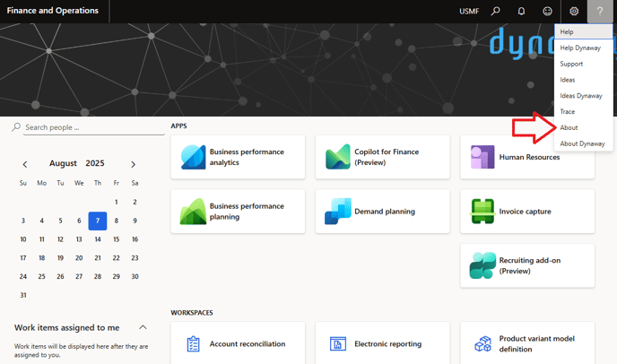This screenshot has width=617, height=364.
Task: Select Ideas Dynaway menu entry
Action: tap(584, 96)
